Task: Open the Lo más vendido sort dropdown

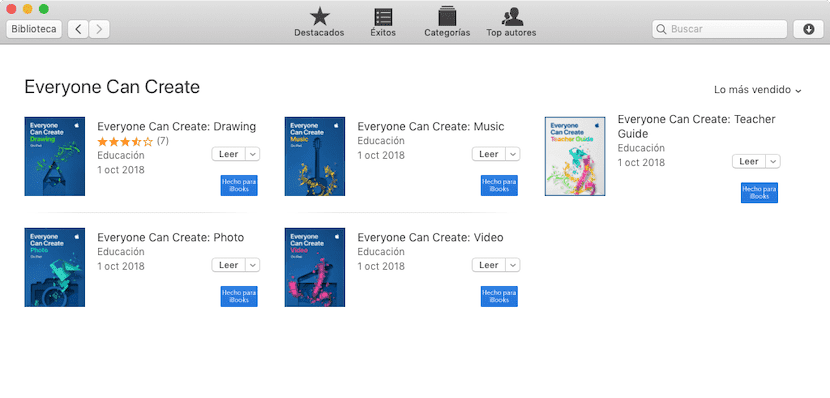Action: [x=757, y=90]
